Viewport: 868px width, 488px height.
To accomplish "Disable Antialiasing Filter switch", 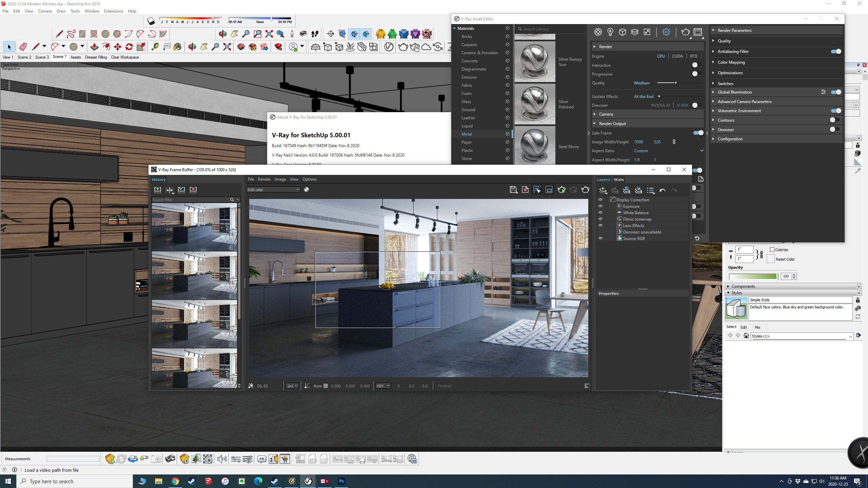I will [x=836, y=52].
